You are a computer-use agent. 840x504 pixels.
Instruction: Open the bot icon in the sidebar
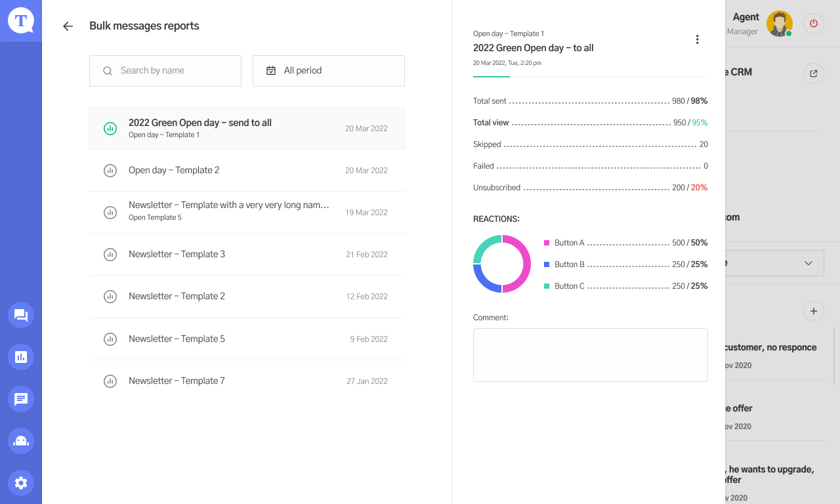coord(21,441)
